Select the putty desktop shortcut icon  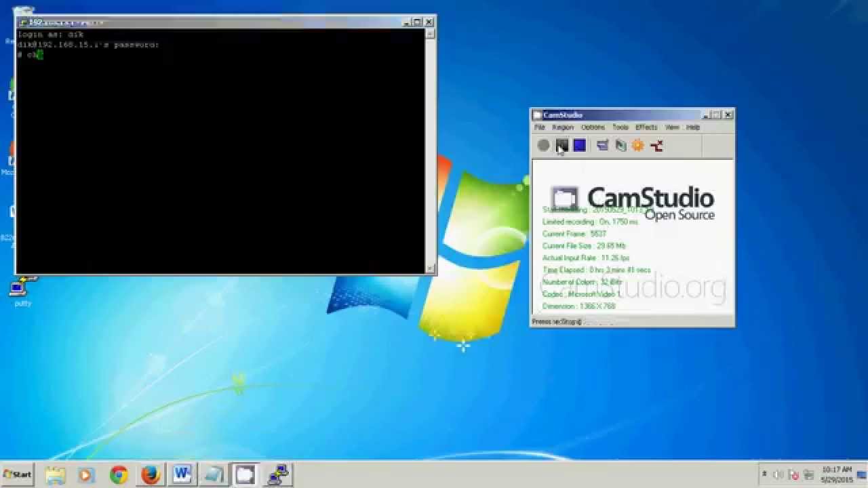point(22,292)
